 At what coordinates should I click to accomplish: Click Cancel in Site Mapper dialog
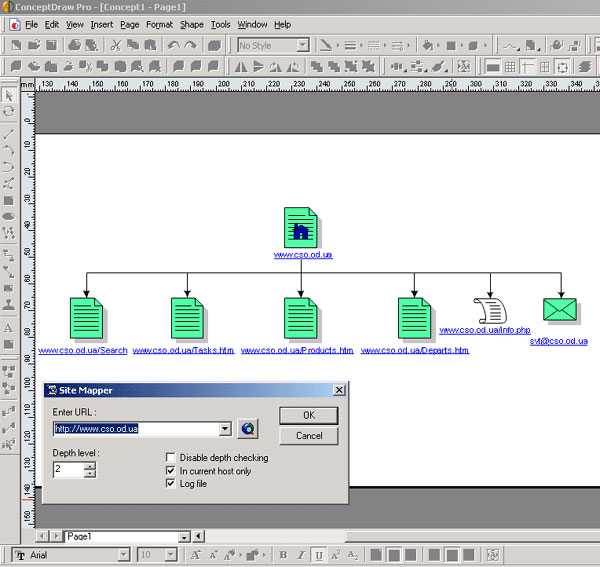point(309,436)
